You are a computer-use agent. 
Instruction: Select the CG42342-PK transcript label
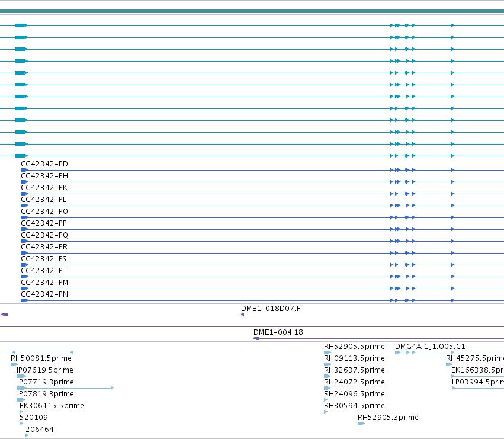[x=44, y=188]
